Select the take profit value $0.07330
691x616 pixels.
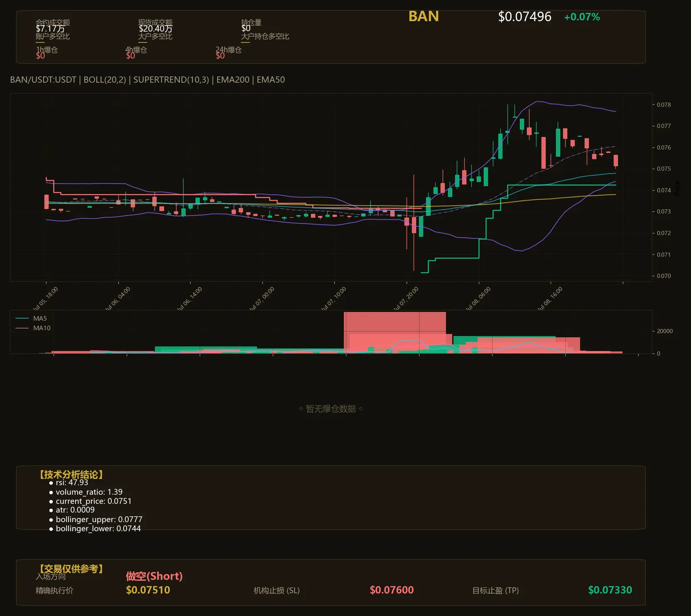coord(610,590)
